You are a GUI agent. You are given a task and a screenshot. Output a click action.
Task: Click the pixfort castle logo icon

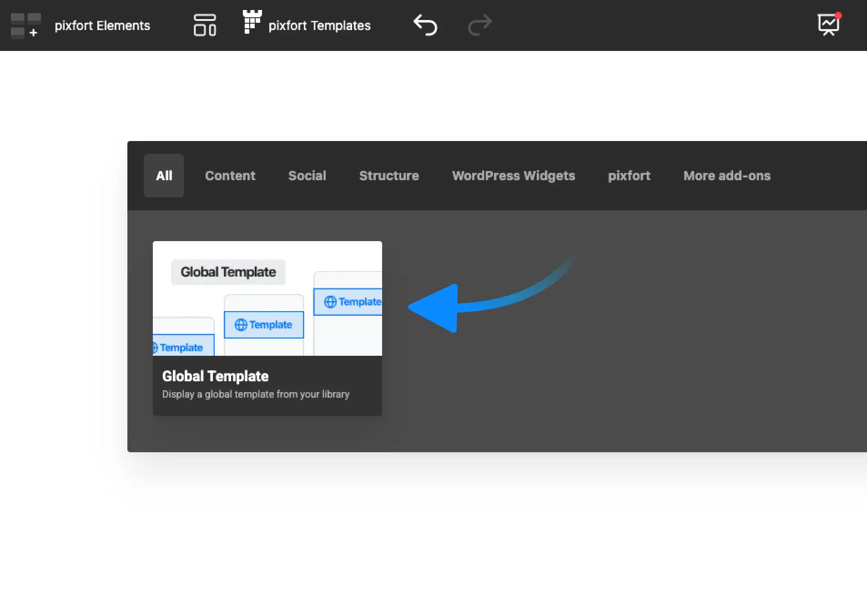click(x=252, y=22)
